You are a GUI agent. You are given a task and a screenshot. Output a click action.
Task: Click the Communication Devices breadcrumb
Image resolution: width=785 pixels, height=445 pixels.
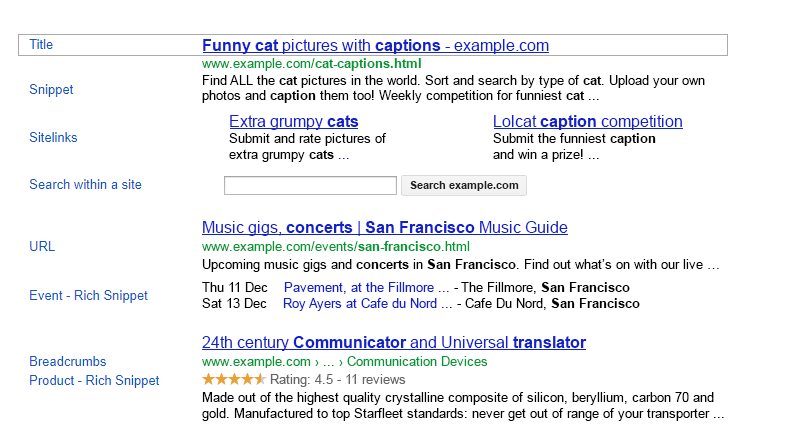[417, 361]
